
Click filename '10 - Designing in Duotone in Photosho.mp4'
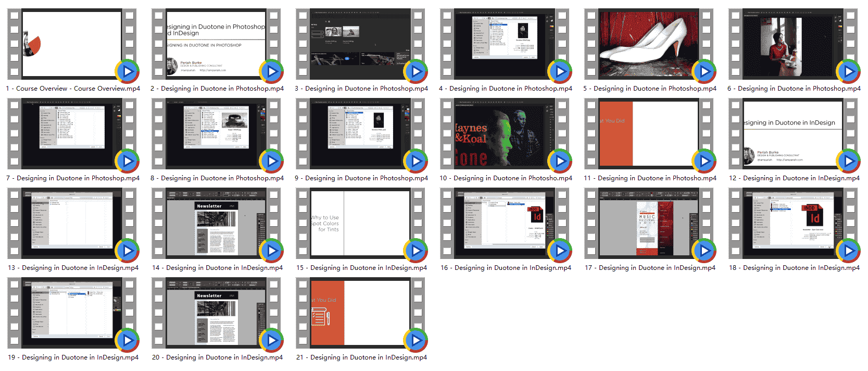tap(506, 178)
